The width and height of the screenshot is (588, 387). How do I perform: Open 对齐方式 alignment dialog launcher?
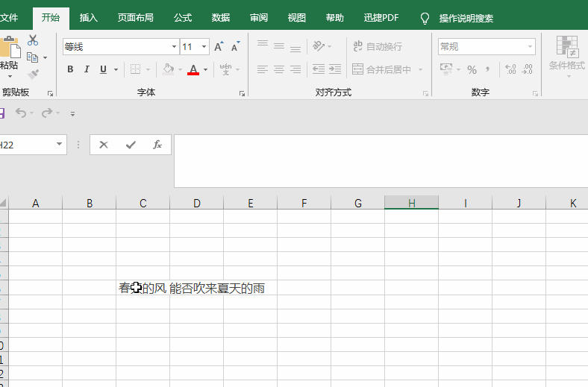425,94
